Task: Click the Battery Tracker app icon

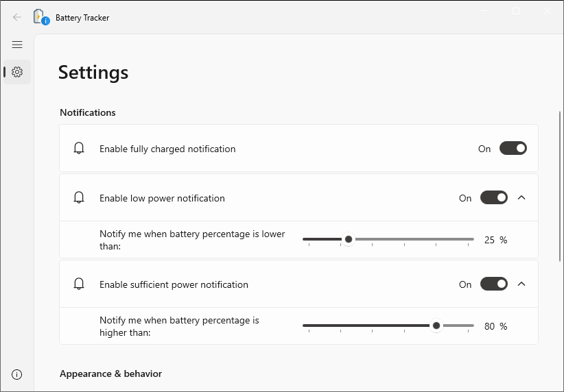Action: point(41,17)
